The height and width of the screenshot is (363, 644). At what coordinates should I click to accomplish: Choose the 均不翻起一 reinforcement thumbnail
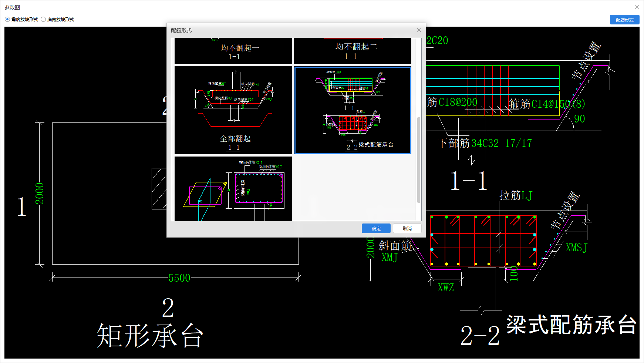click(x=233, y=51)
